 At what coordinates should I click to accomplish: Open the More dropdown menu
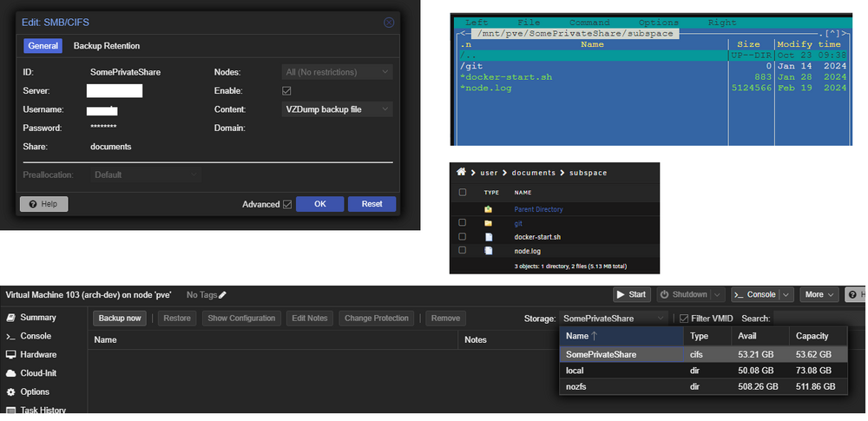tap(819, 295)
